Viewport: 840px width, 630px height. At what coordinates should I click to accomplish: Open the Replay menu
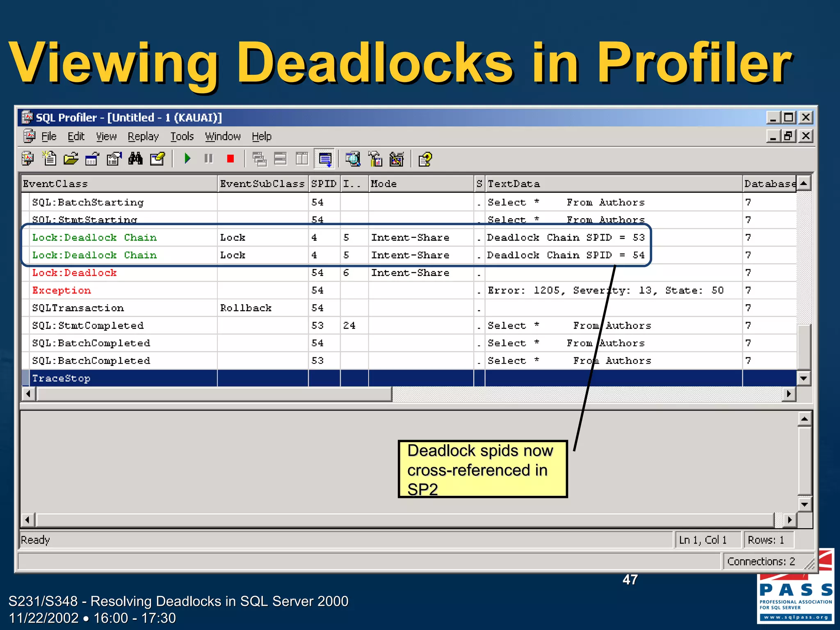click(143, 137)
